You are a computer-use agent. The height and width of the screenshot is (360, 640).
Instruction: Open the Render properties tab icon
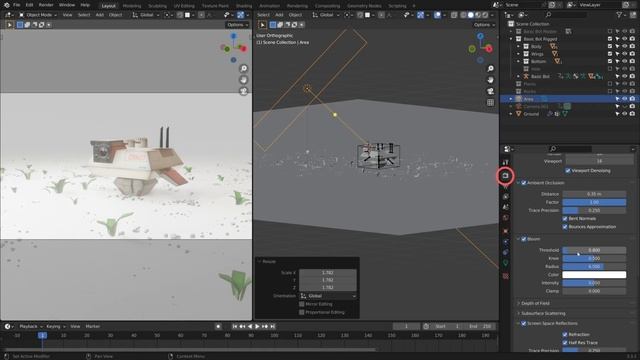tap(505, 176)
